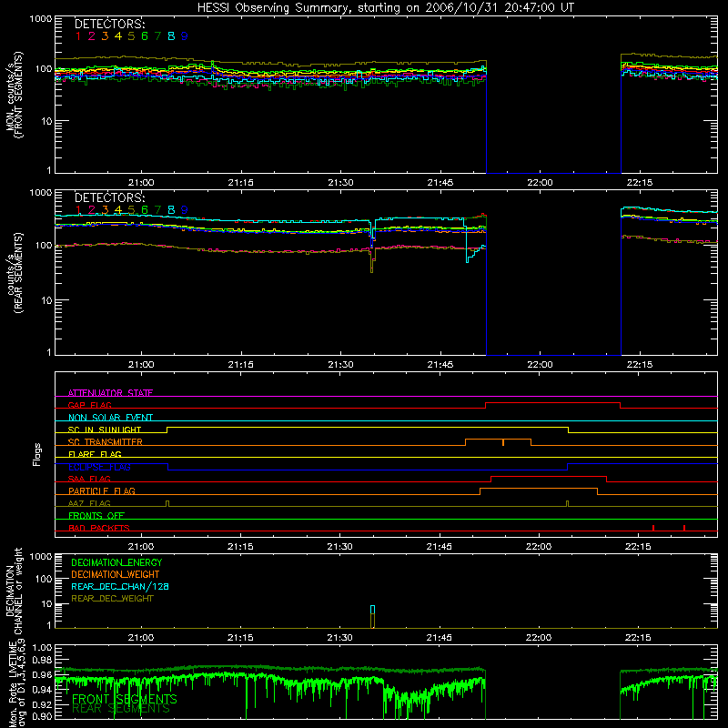The image size is (728, 728).
Task: Click the 22:15 time tick under front segments plot
Action: (x=640, y=183)
